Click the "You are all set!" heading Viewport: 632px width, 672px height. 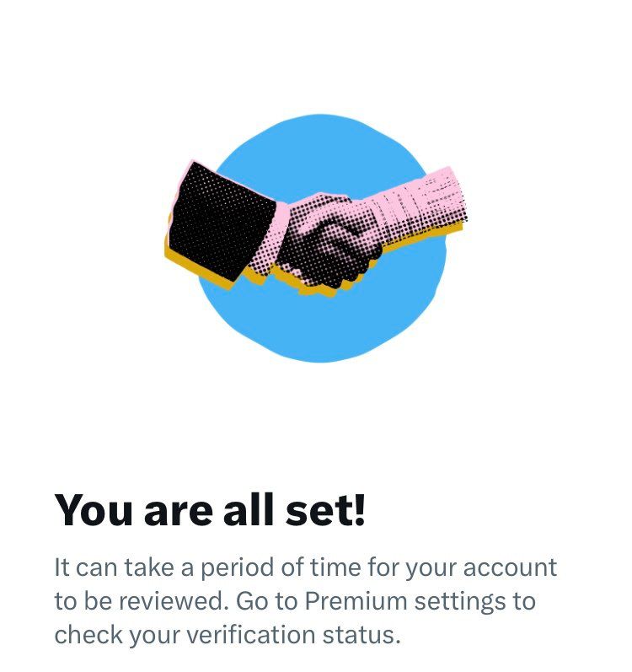tap(210, 509)
